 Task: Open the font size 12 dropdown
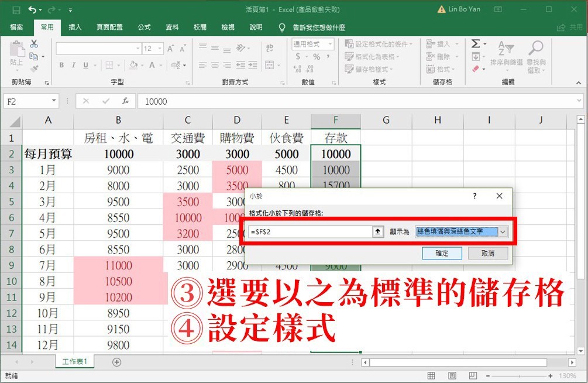pyautogui.click(x=160, y=49)
